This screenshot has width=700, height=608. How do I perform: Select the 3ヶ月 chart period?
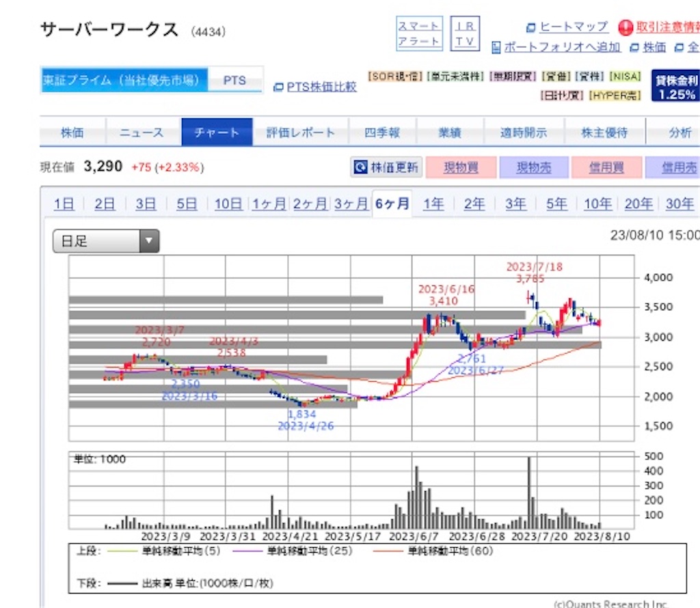point(351,204)
